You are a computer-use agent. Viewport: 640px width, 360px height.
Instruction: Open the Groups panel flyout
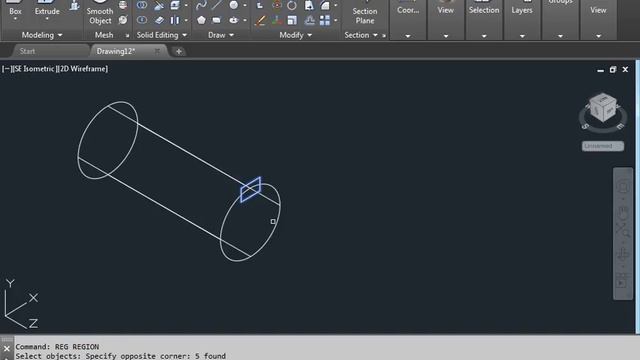coord(560,36)
